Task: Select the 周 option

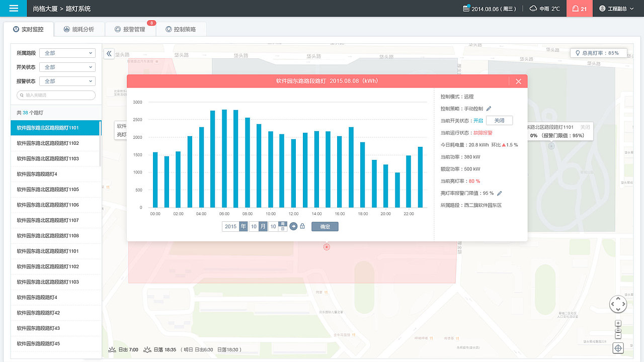Action: point(283,224)
